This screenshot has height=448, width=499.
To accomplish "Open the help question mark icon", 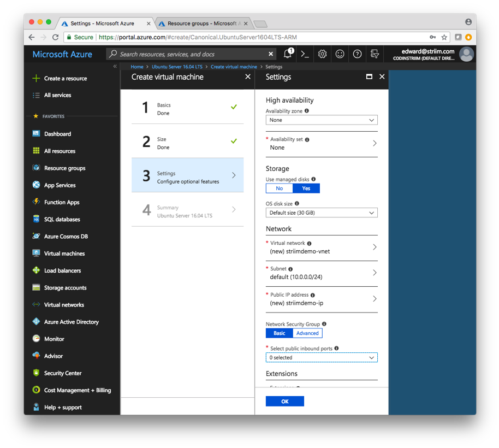I will coord(357,54).
